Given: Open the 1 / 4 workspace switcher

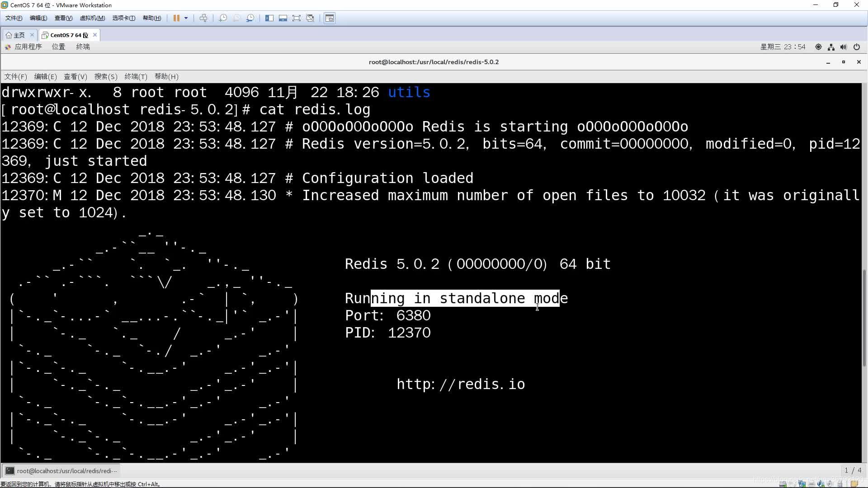Looking at the screenshot, I should (x=853, y=470).
